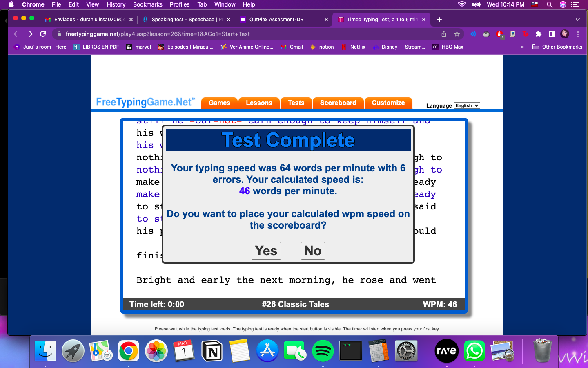Image resolution: width=588 pixels, height=368 pixels.
Task: Open Calculator from the Dock
Action: [379, 351]
